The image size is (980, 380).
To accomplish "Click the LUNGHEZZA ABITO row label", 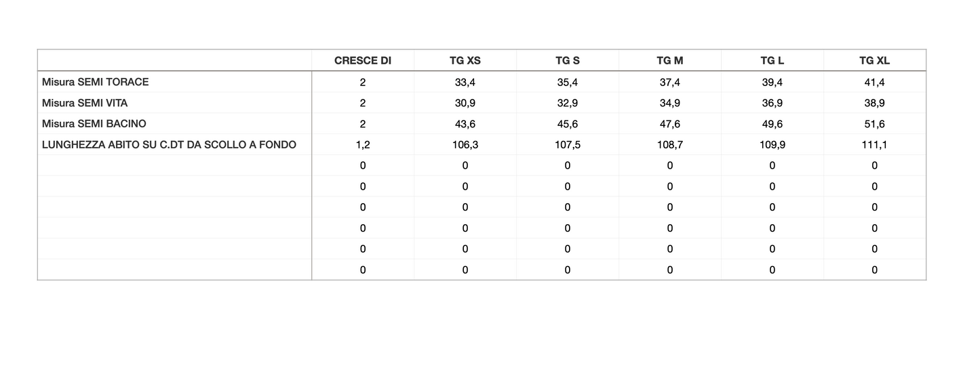I will click(x=169, y=145).
